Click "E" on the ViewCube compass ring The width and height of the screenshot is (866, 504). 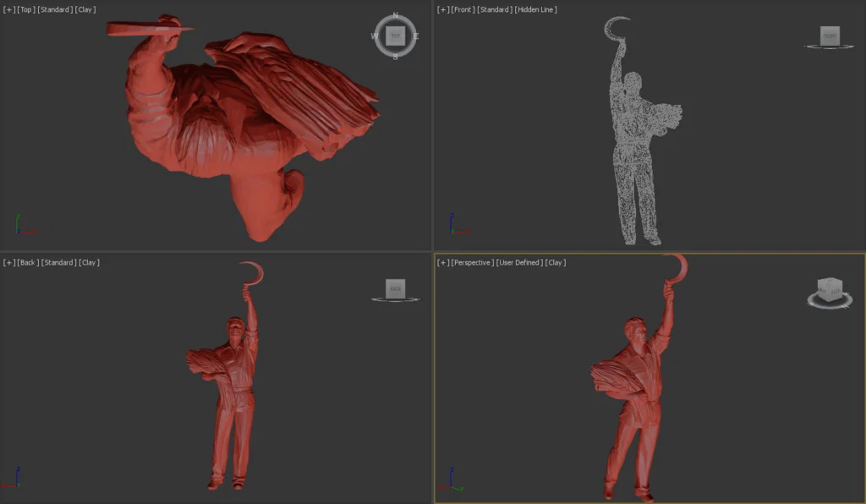(x=415, y=36)
